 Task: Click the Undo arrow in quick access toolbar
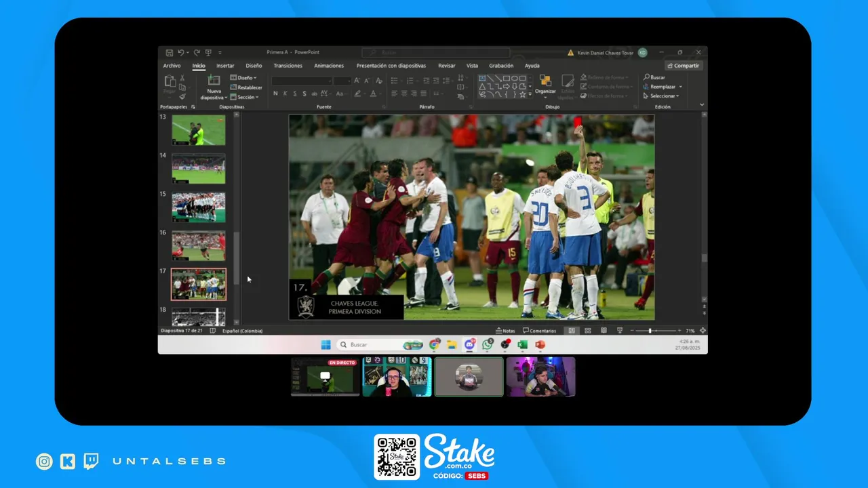[x=180, y=52]
